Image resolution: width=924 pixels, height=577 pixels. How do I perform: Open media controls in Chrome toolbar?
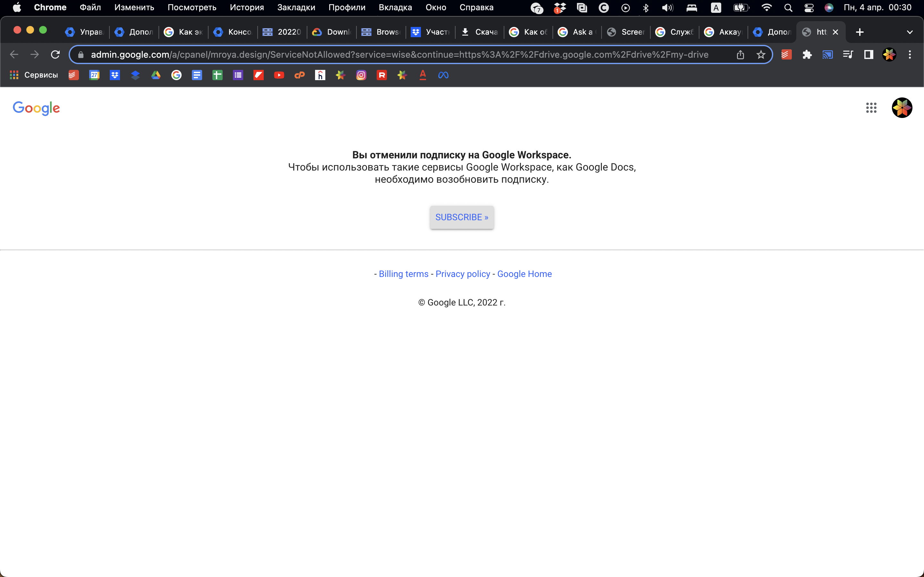click(848, 54)
